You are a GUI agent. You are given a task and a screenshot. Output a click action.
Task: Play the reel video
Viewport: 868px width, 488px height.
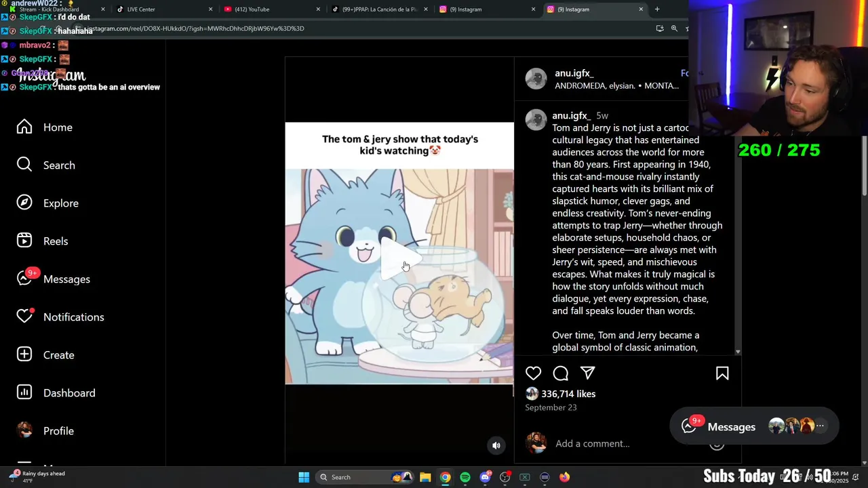[399, 258]
